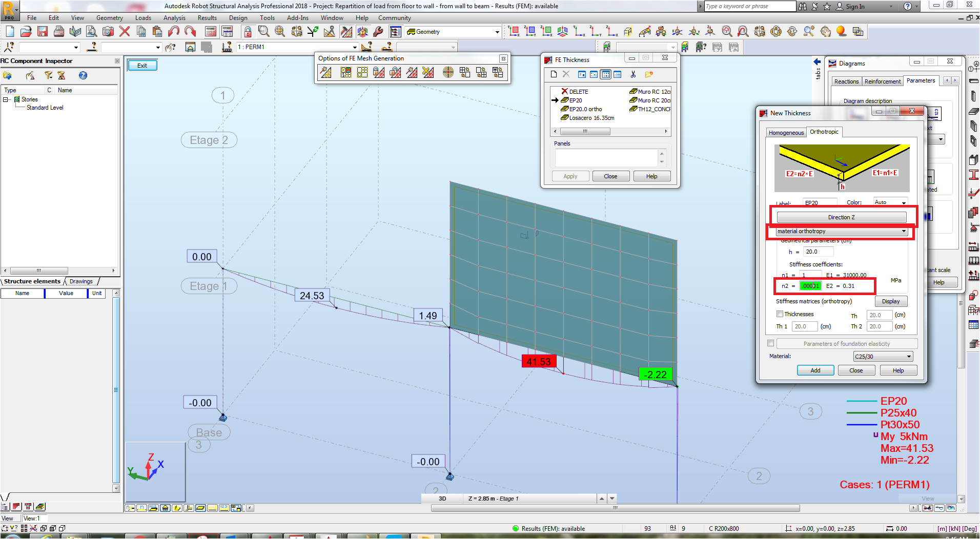The width and height of the screenshot is (980, 539).
Task: Click the mesh lock (freeze) icon
Action: point(379,72)
